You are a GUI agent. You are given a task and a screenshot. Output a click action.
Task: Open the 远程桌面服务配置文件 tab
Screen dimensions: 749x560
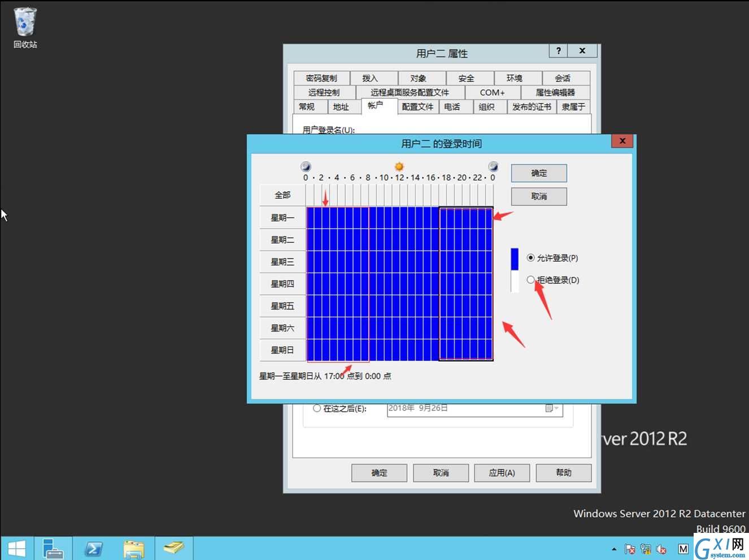[410, 92]
